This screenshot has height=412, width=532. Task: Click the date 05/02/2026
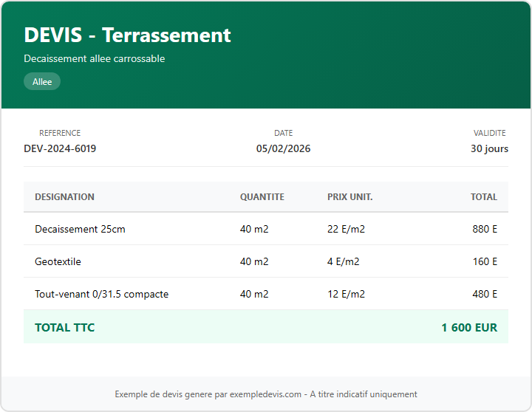(283, 148)
